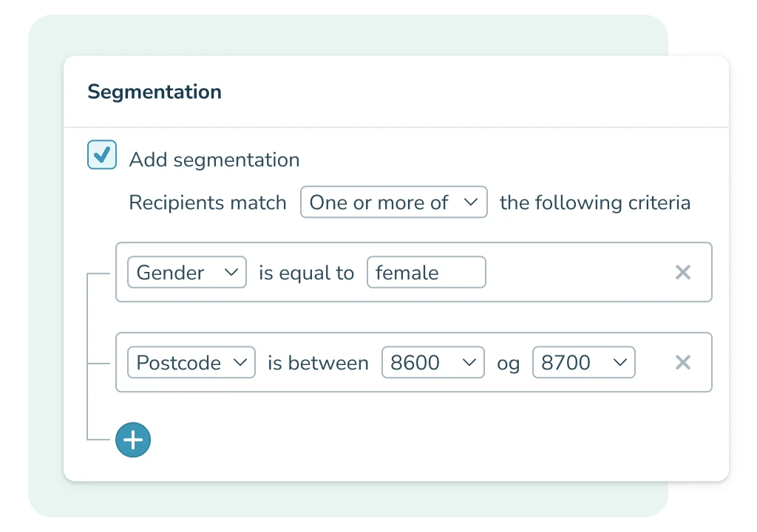Add a new criterion with the plus icon
Image resolution: width=757 pixels, height=532 pixels.
[133, 440]
